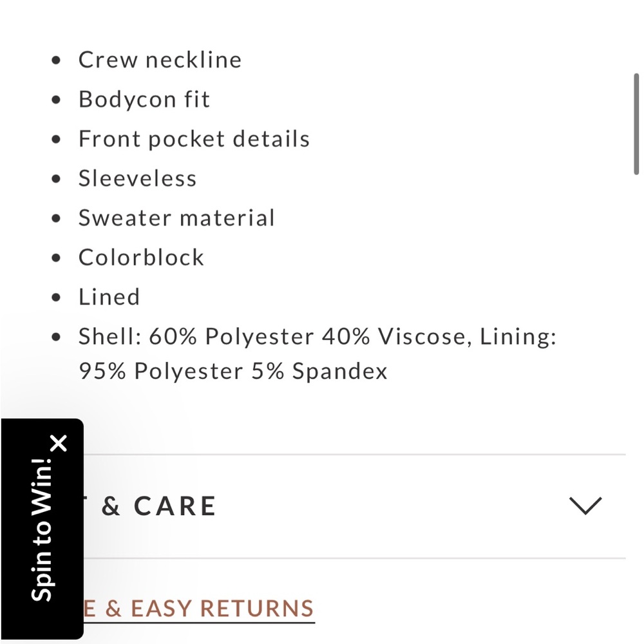
Task: Click the bullet beside Colorblock
Action: [56, 258]
